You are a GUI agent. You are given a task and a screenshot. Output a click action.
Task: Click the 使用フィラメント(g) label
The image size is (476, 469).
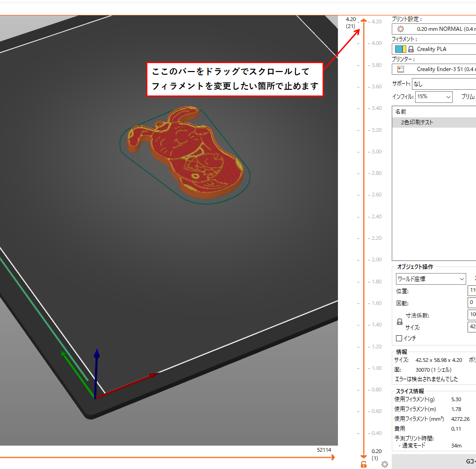coord(414,399)
